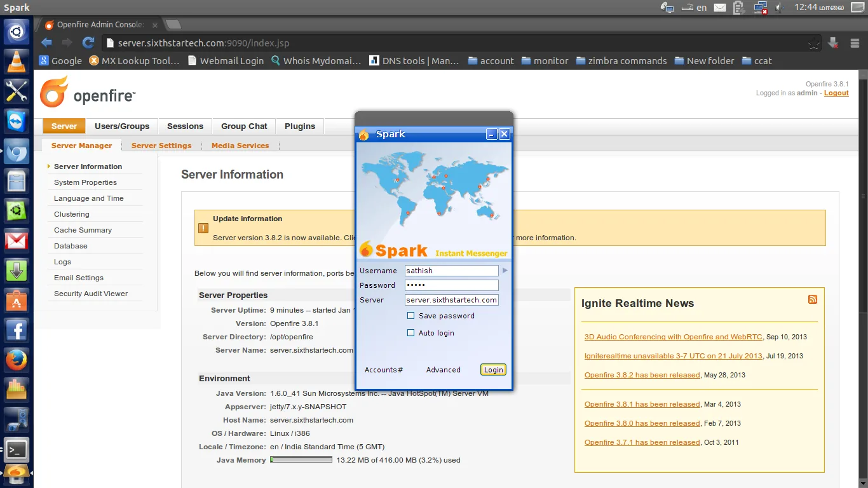Open the mail indicator in the top panel
868x488 pixels.
(x=719, y=8)
